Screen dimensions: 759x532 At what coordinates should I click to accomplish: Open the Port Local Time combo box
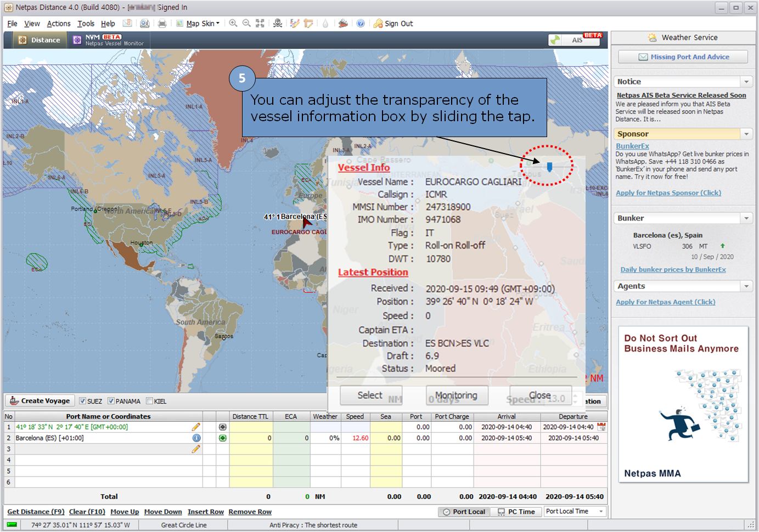pos(575,511)
